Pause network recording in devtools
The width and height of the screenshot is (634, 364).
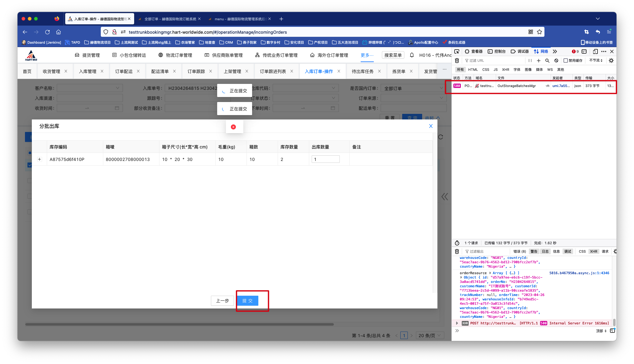(530, 61)
